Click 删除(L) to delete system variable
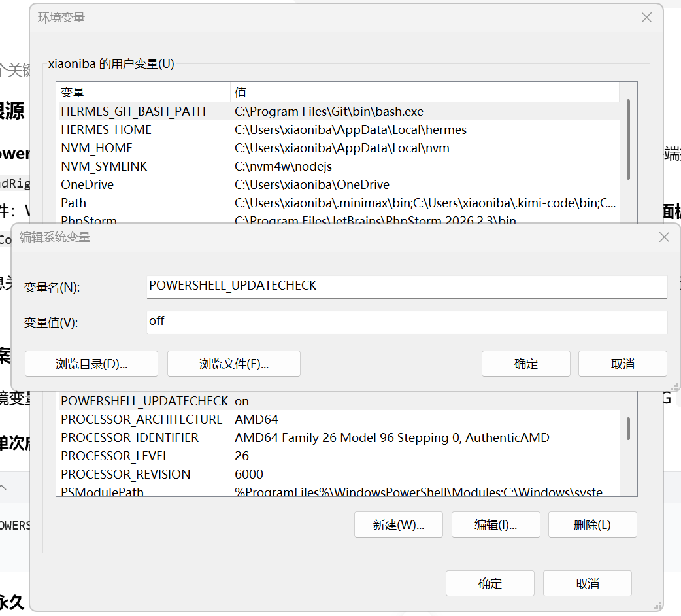 click(592, 524)
